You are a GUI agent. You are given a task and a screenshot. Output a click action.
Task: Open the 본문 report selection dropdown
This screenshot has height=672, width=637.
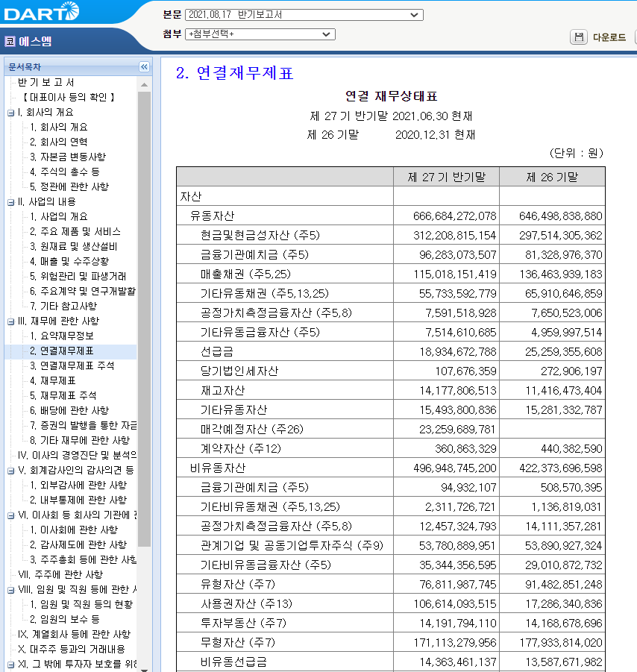coord(304,15)
